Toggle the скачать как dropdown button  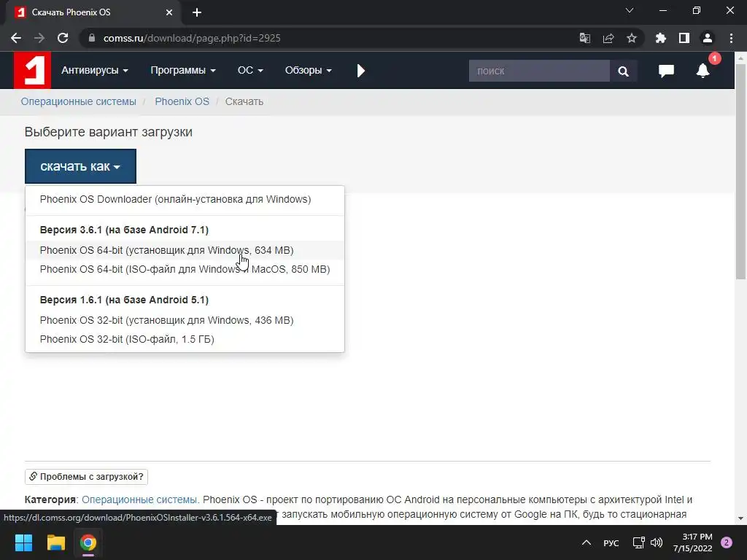[80, 166]
